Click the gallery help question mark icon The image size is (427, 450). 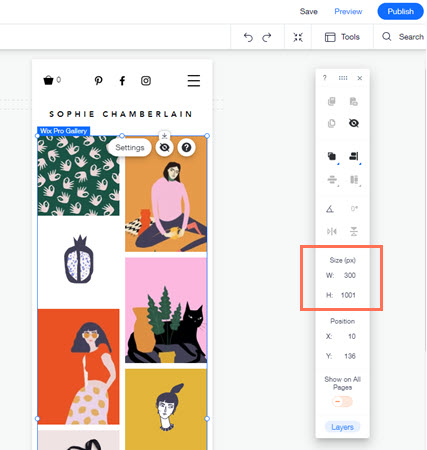187,147
